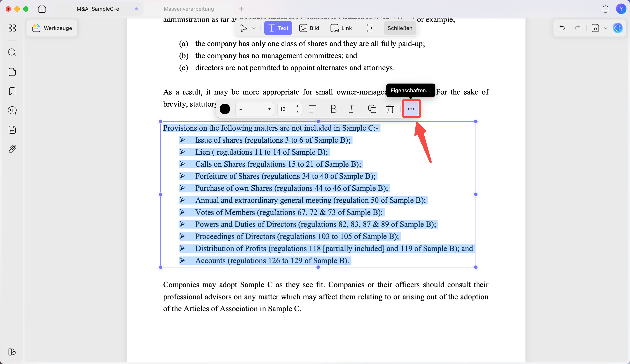Open the font family dropdown
This screenshot has height=364, width=630.
(x=255, y=109)
